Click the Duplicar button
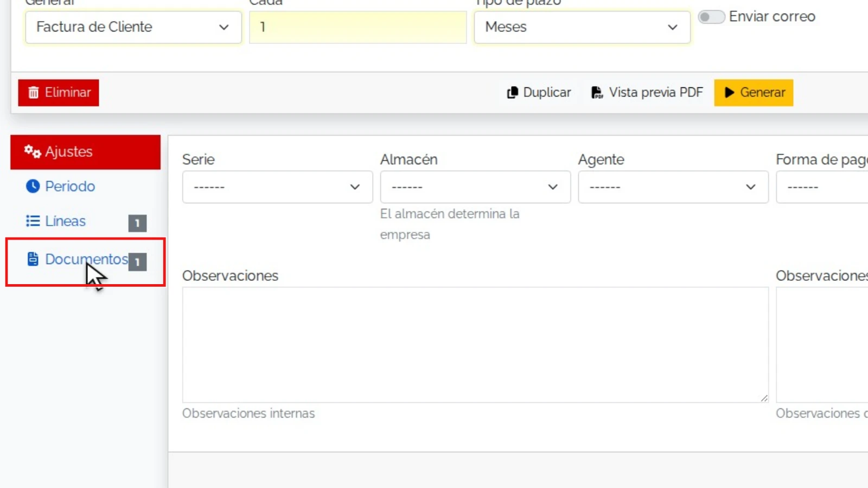 click(x=539, y=93)
